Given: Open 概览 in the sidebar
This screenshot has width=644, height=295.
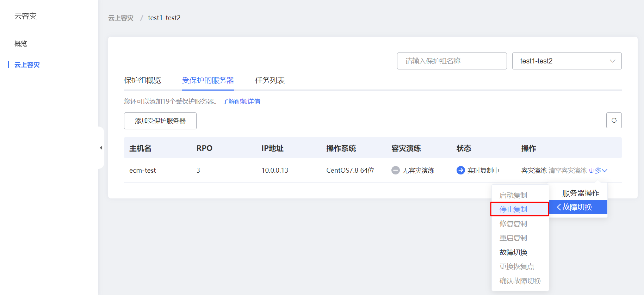Looking at the screenshot, I should [21, 44].
